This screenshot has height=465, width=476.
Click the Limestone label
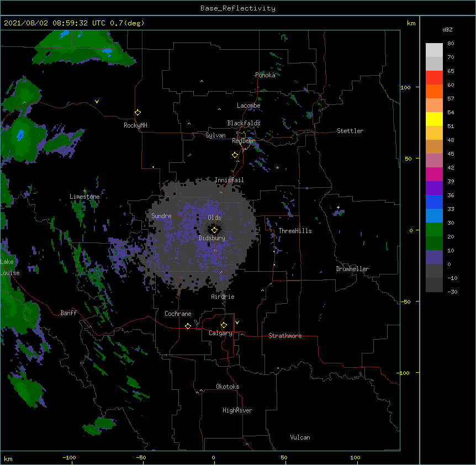pos(84,197)
